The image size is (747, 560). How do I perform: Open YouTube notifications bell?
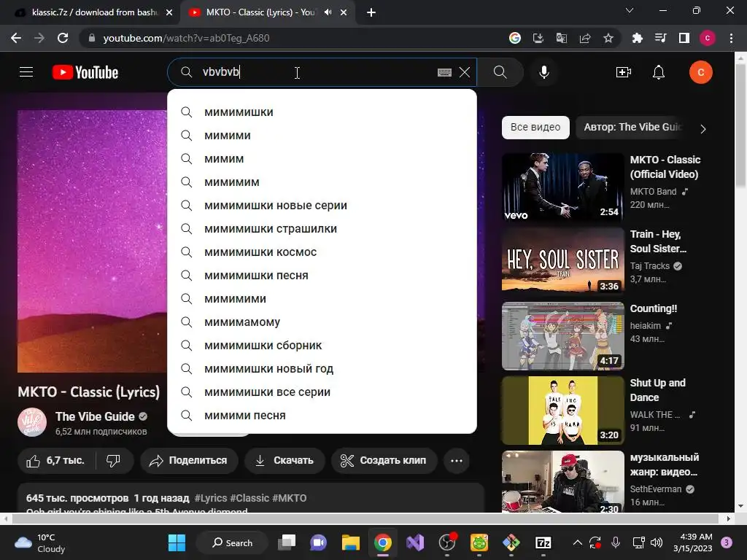pos(659,72)
